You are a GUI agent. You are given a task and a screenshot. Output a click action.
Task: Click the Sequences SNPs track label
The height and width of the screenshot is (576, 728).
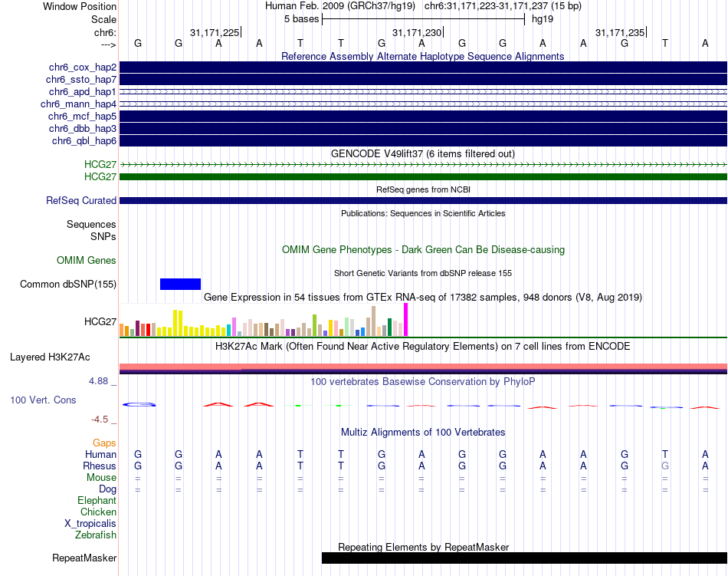coord(91,230)
